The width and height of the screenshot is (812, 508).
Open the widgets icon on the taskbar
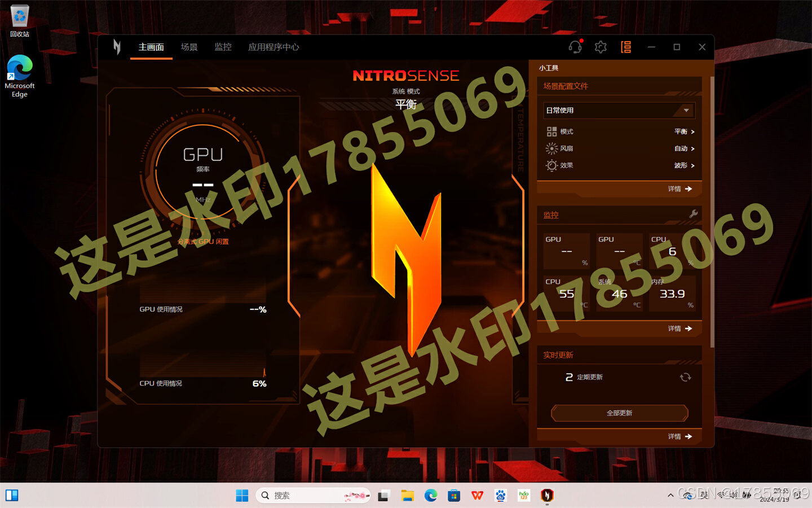pos(12,496)
